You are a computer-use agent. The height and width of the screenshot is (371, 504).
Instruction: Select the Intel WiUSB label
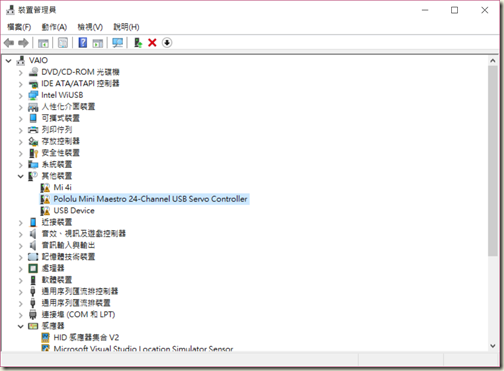coord(62,95)
